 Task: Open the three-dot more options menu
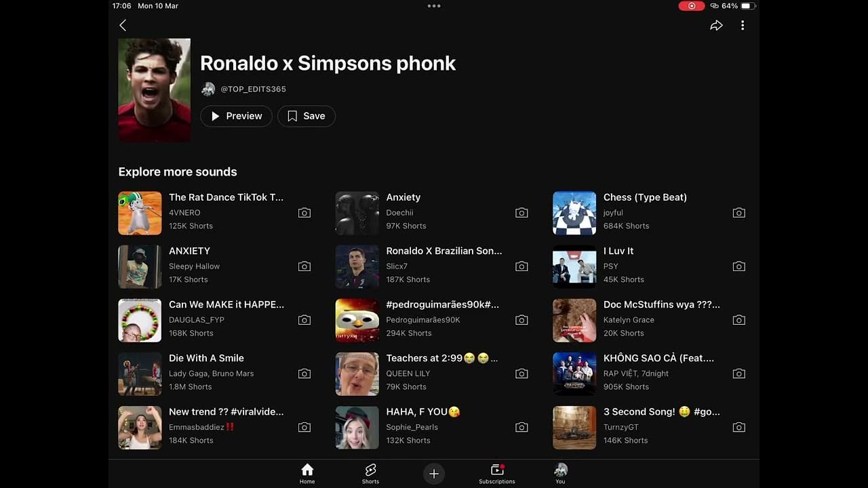coord(743,25)
